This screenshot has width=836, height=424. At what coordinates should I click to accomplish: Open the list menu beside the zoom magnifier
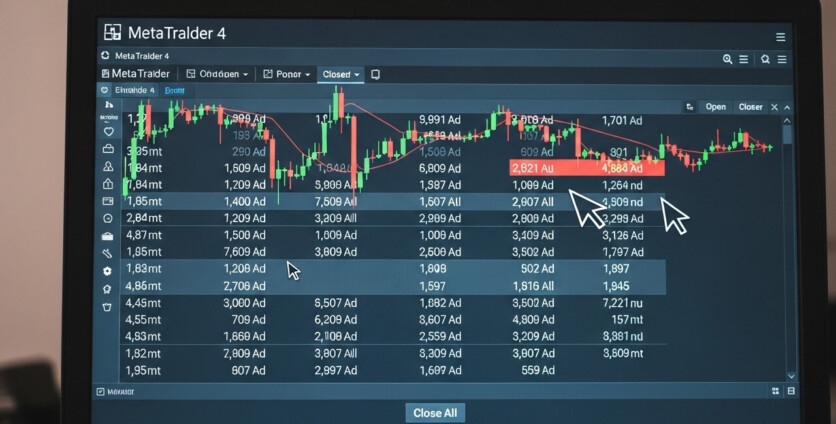point(743,59)
